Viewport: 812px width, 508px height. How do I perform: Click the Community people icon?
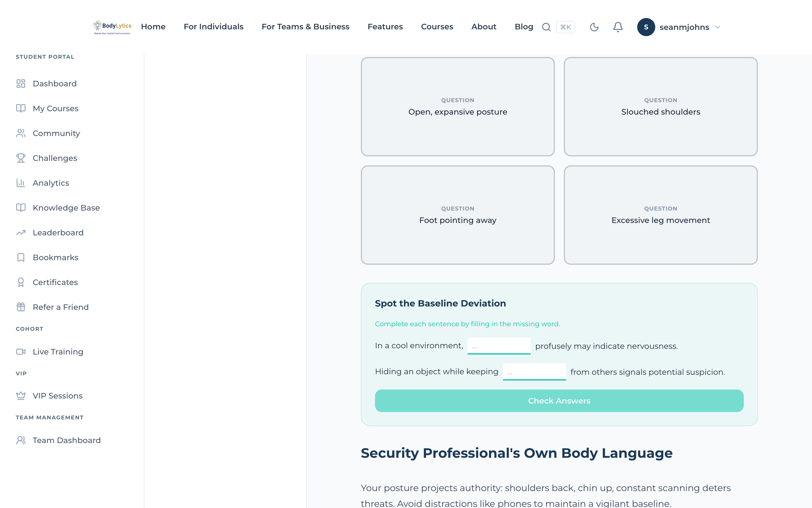click(x=21, y=133)
